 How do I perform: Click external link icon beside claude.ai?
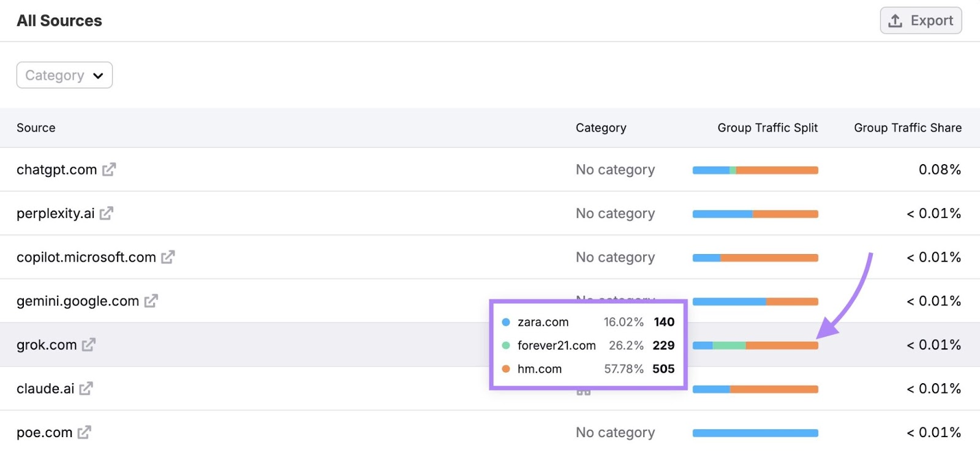coord(86,388)
